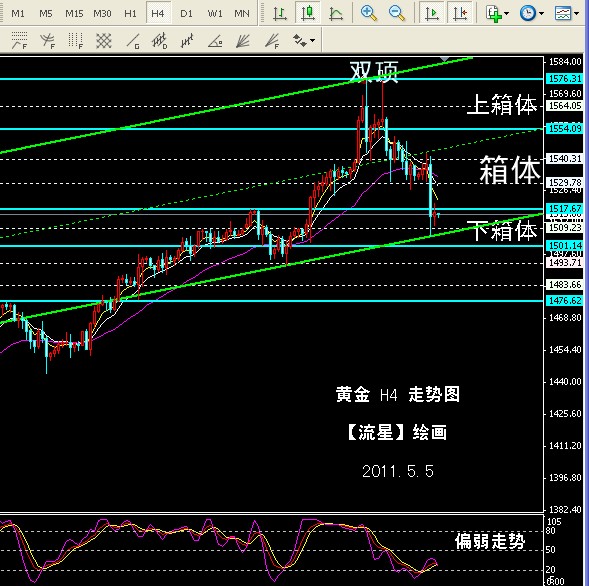
Task: Open the chart templates dropdown
Action: 566,14
